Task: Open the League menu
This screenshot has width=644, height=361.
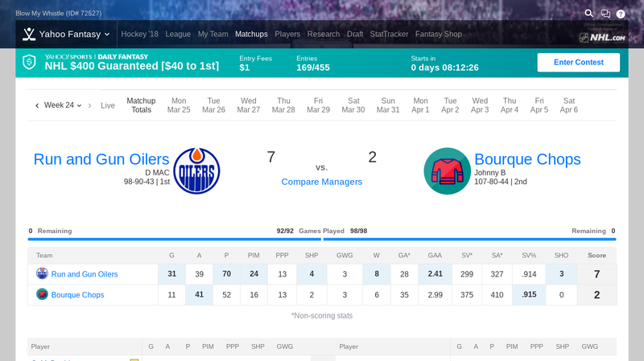Action: pyautogui.click(x=178, y=34)
